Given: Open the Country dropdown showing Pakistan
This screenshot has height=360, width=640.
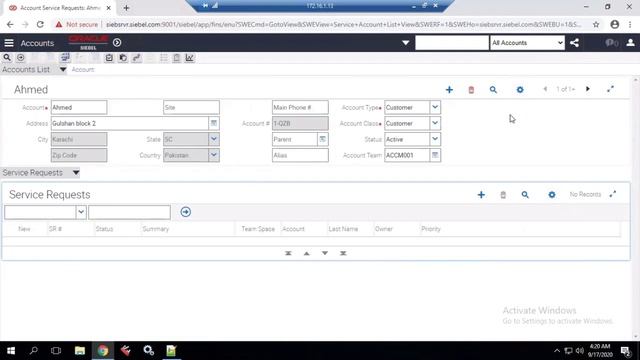Looking at the screenshot, I should [x=214, y=155].
